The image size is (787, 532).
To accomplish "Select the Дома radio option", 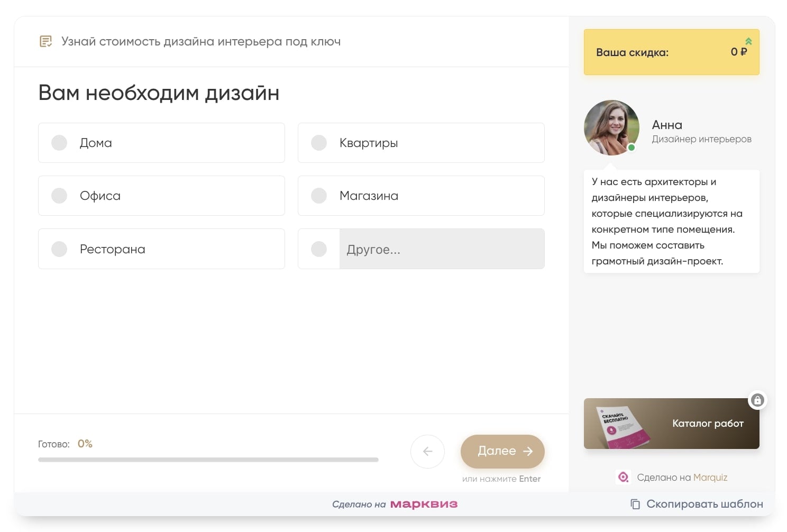I will 59,143.
